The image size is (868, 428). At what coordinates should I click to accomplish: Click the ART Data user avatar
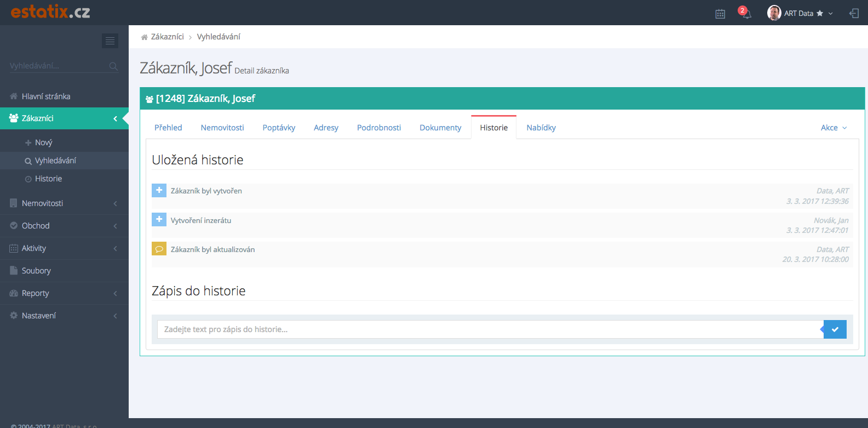[774, 13]
